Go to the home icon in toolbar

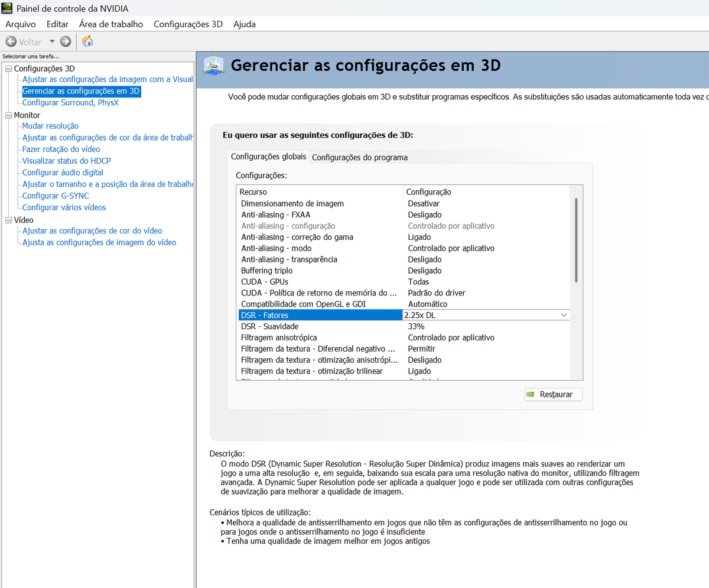click(87, 41)
